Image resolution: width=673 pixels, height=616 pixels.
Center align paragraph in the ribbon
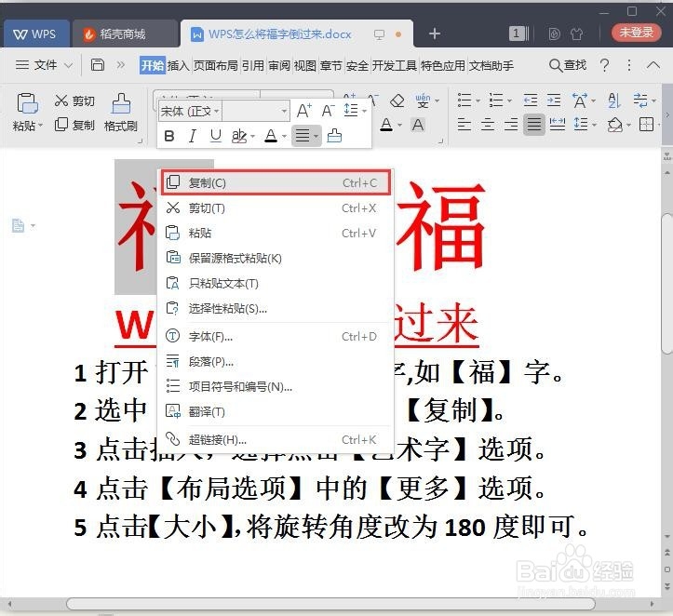[x=487, y=125]
